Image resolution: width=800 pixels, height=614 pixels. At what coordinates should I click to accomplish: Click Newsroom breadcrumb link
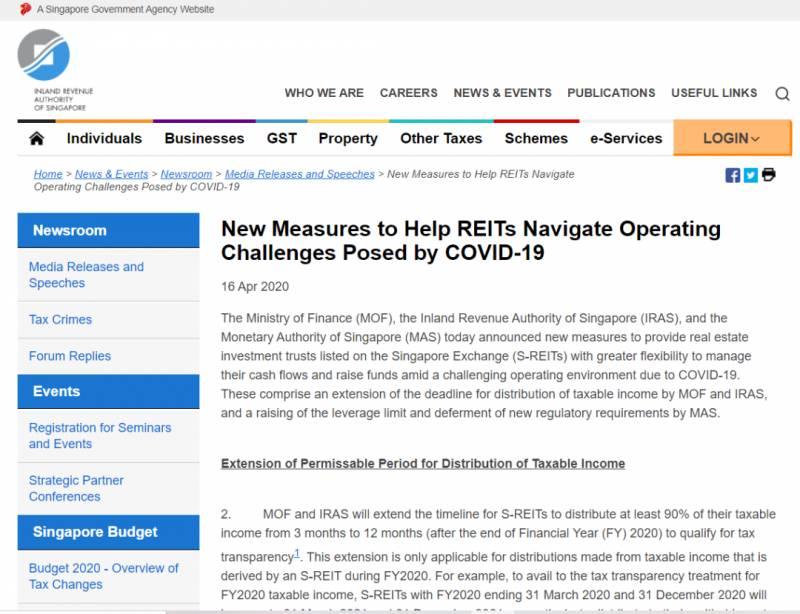186,174
